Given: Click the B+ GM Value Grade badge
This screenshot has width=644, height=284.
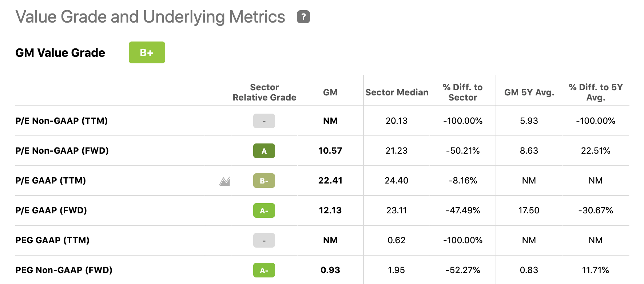Looking at the screenshot, I should click(x=147, y=52).
